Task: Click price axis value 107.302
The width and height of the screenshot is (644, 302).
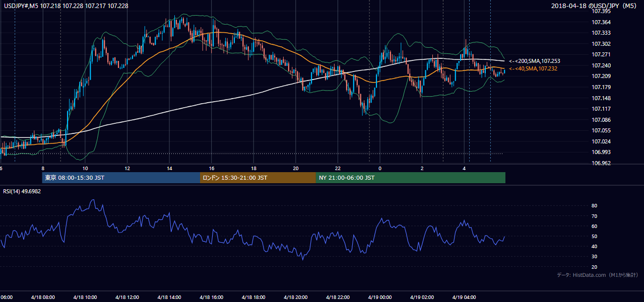Action: pos(601,44)
